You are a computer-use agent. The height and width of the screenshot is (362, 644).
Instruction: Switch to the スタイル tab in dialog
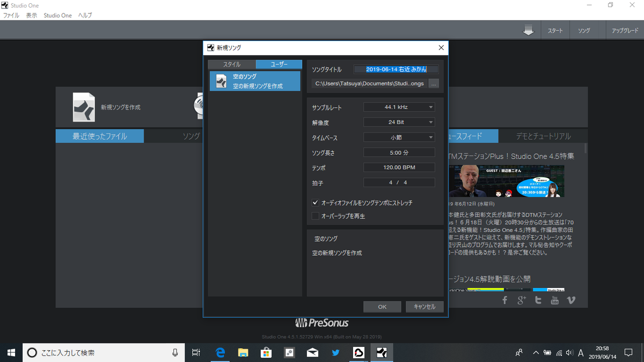[232, 64]
